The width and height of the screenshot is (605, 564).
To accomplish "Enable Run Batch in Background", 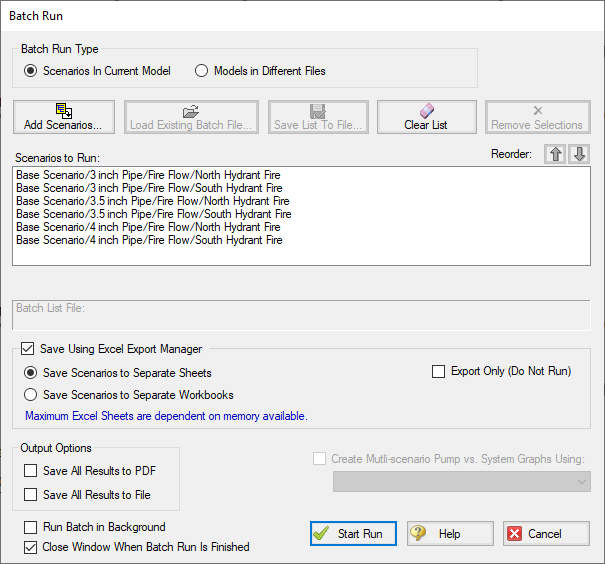I will tap(30, 527).
